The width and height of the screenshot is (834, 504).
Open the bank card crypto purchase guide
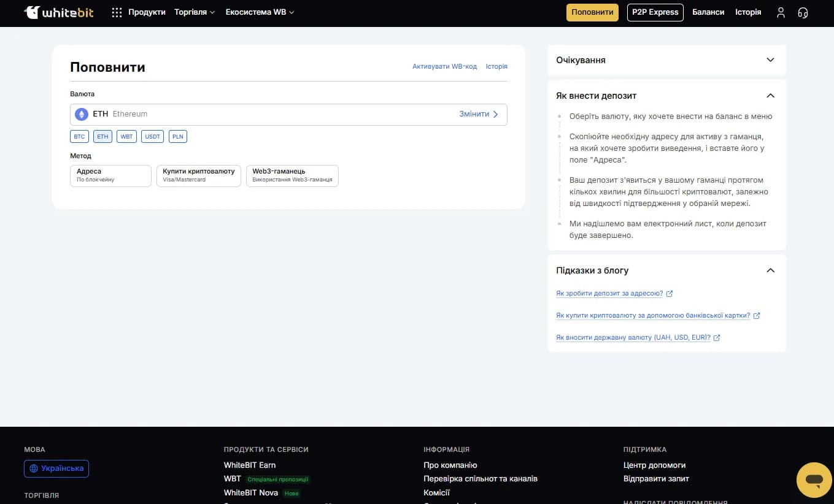(x=653, y=316)
